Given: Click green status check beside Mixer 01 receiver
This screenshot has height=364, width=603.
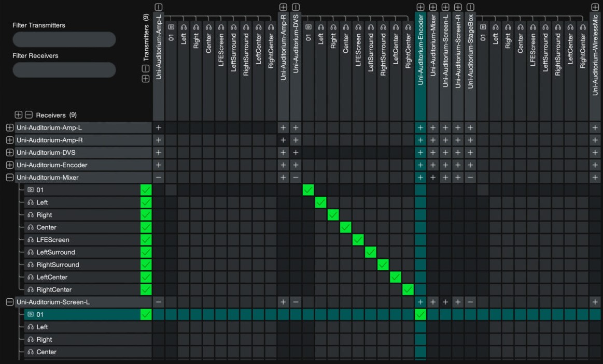Looking at the screenshot, I should pyautogui.click(x=146, y=190).
